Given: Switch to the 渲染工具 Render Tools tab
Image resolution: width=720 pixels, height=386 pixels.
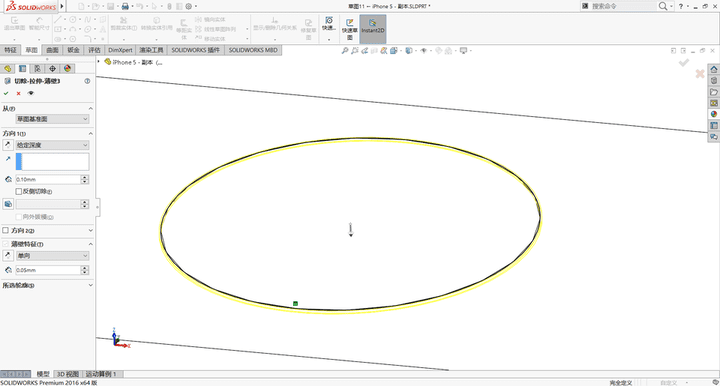Looking at the screenshot, I should click(152, 50).
